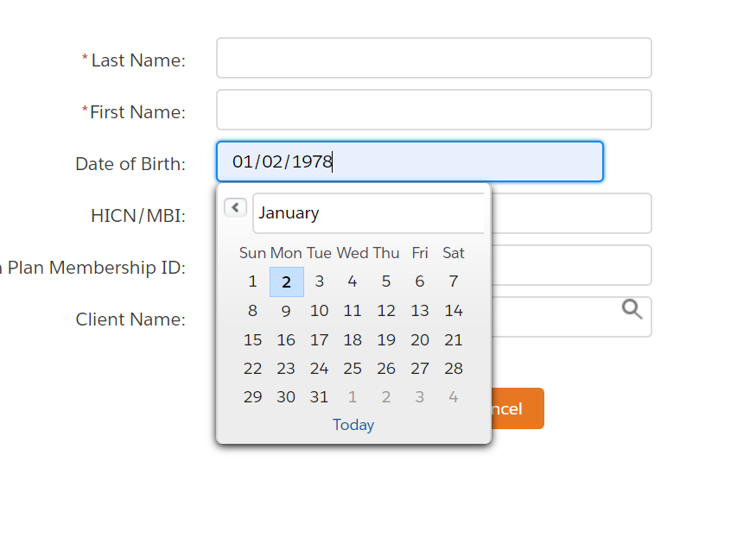Click the orange Cancel button
Image resolution: width=756 pixels, height=544 pixels.
(517, 408)
